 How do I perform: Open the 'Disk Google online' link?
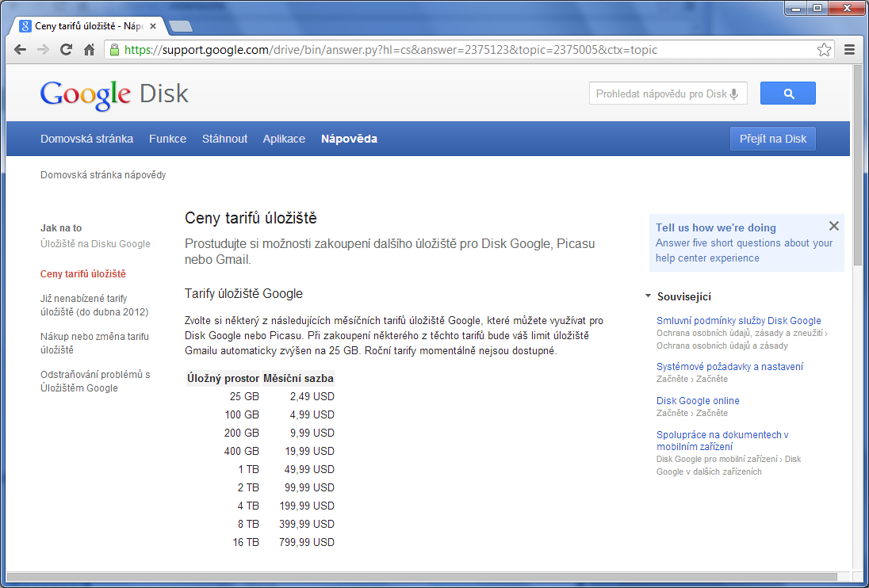coord(698,401)
